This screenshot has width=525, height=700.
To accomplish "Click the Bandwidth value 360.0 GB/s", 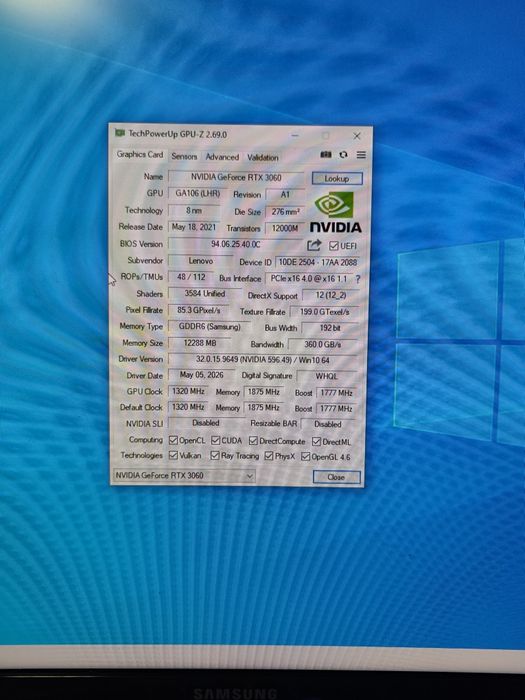I will click(323, 344).
